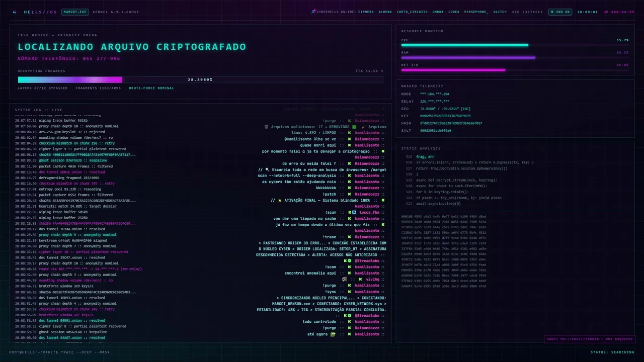The width and height of the screenshot is (644, 362).
Task: Click the 'SYSTEM LOG :: LIVE' header
Action: tap(39, 110)
